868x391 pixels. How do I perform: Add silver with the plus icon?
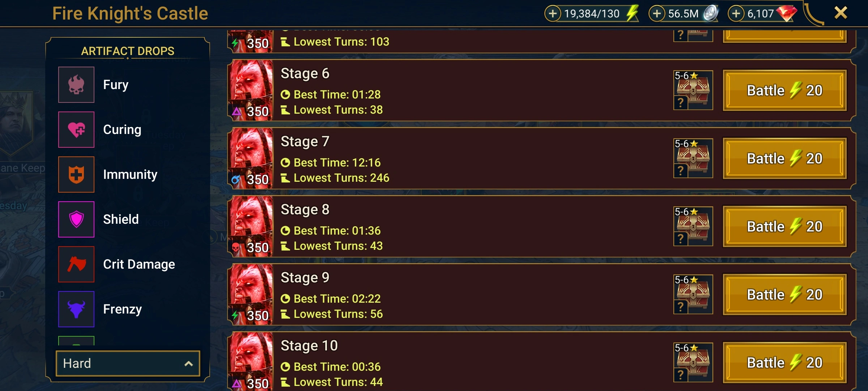point(657,14)
